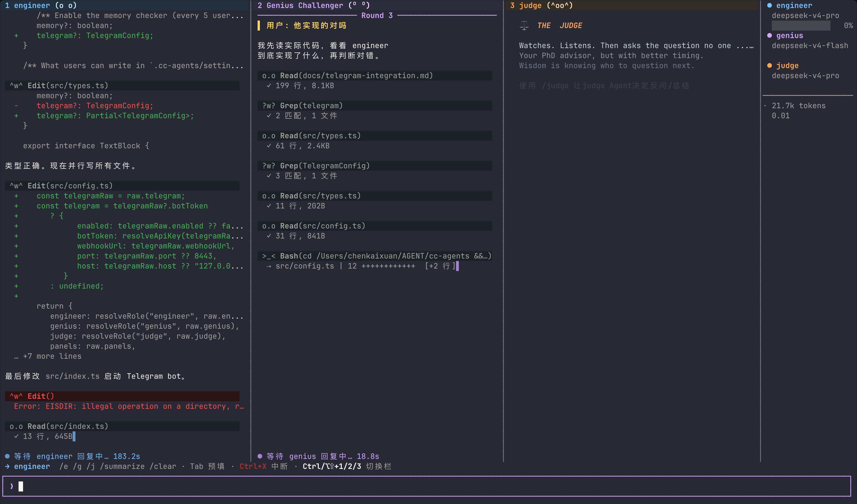Click the red Ctrl+X interrupt hint

point(253,466)
